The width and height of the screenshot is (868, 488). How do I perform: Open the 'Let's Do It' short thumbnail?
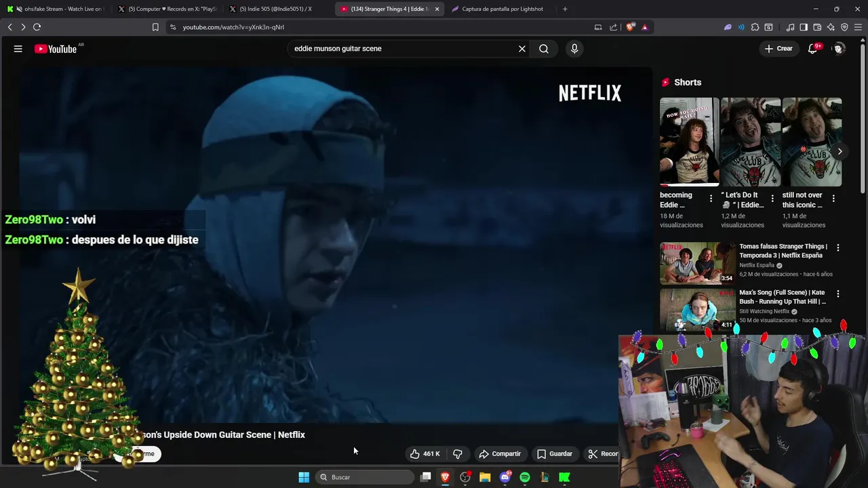point(751,142)
